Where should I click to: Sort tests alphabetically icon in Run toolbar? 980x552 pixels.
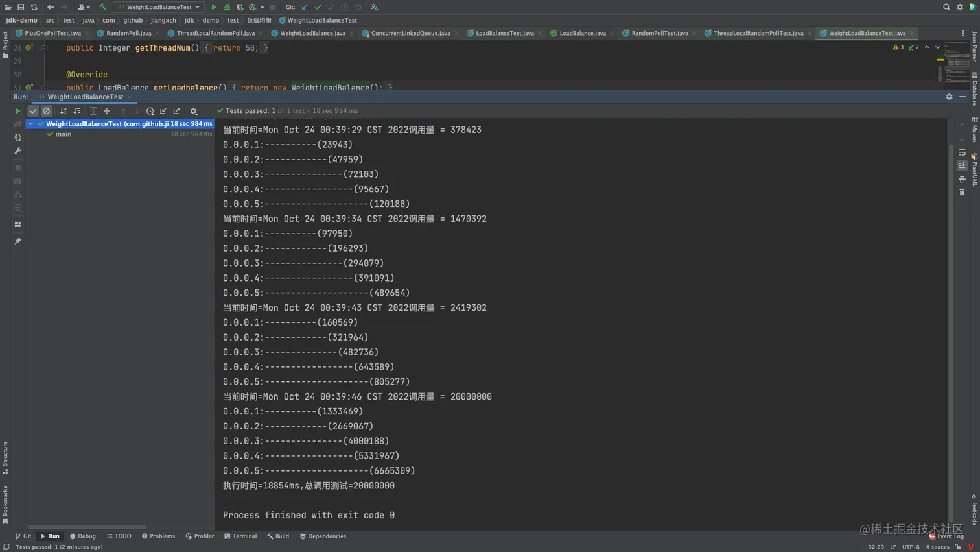[64, 111]
